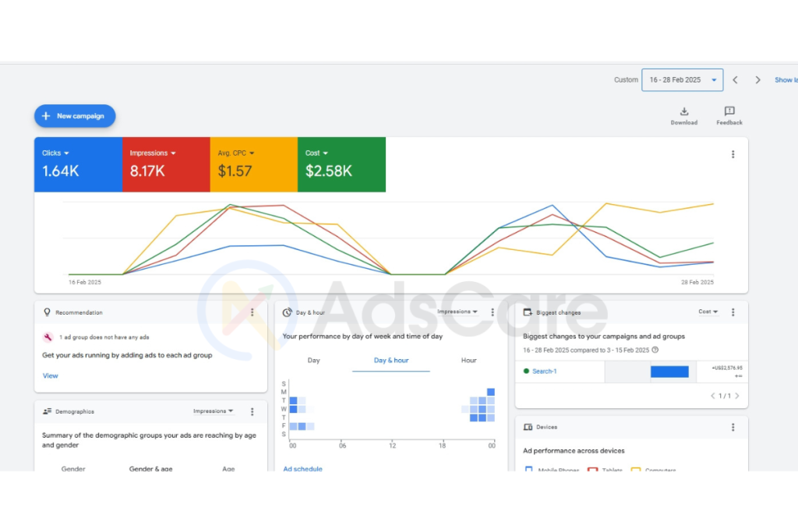Switch to the Age tab
The height and width of the screenshot is (532, 798).
tap(228, 468)
